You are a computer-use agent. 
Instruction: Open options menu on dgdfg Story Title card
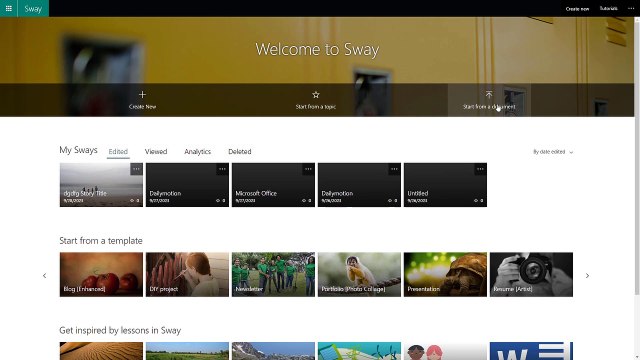tap(136, 169)
